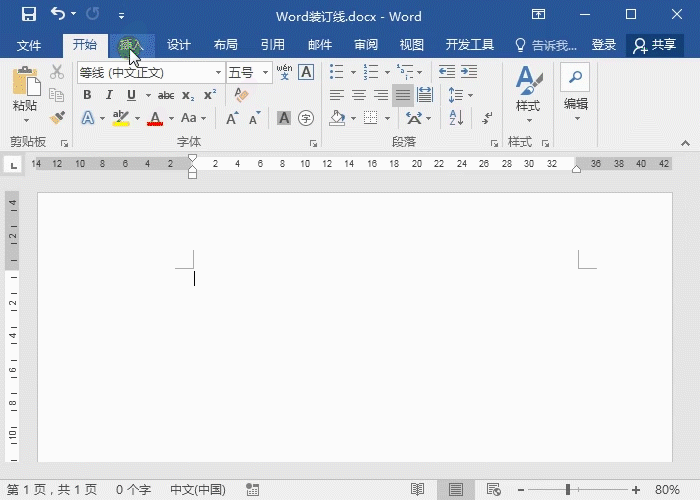
Task: Toggle Italic formatting
Action: pyautogui.click(x=109, y=95)
